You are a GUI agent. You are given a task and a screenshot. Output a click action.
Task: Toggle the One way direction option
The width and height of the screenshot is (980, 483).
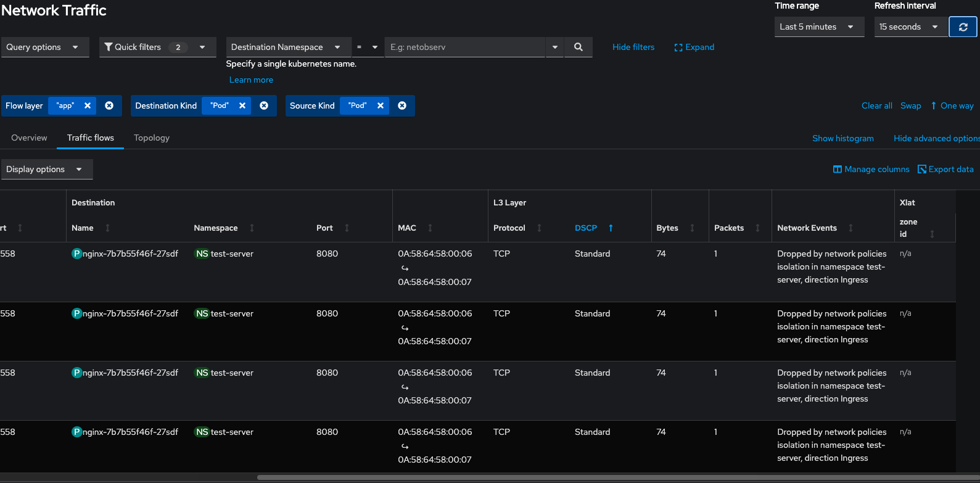coord(952,105)
